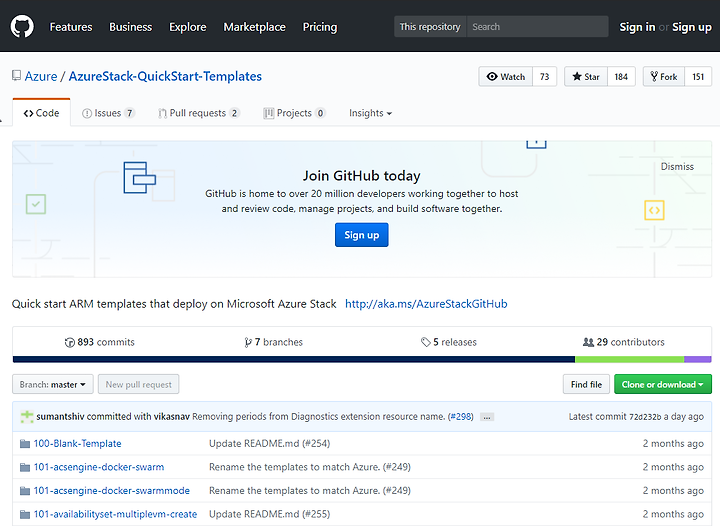
Task: View 29 contributors
Action: tap(624, 342)
